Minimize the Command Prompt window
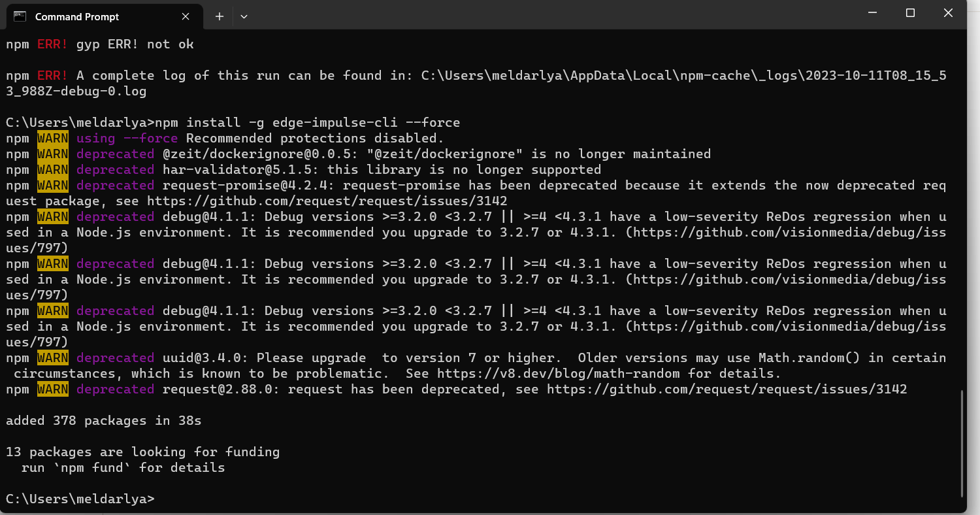The height and width of the screenshot is (515, 980). click(872, 13)
